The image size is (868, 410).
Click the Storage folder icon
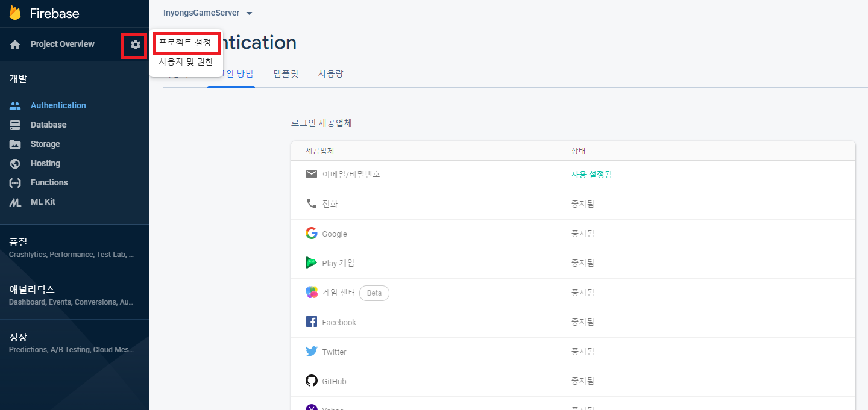click(x=15, y=144)
